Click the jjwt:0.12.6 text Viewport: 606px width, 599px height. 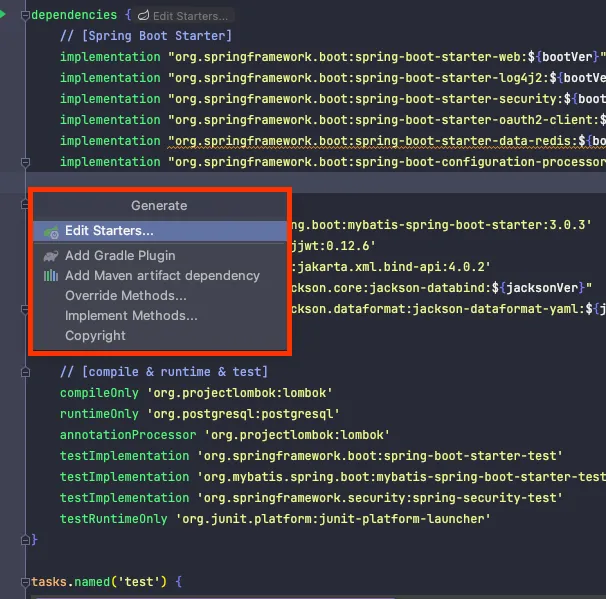pos(334,246)
